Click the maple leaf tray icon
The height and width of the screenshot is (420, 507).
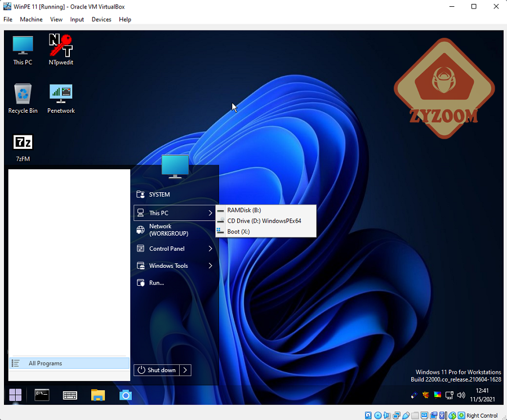click(426, 395)
